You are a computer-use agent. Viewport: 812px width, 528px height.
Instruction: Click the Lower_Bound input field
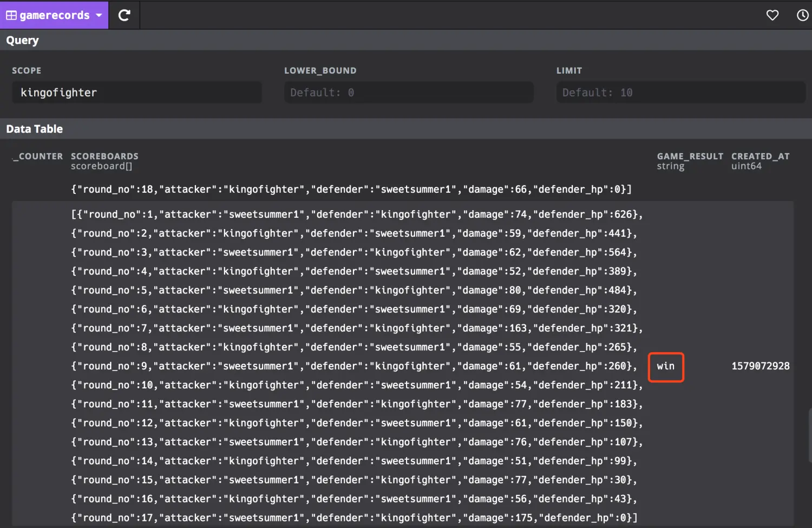coord(409,93)
